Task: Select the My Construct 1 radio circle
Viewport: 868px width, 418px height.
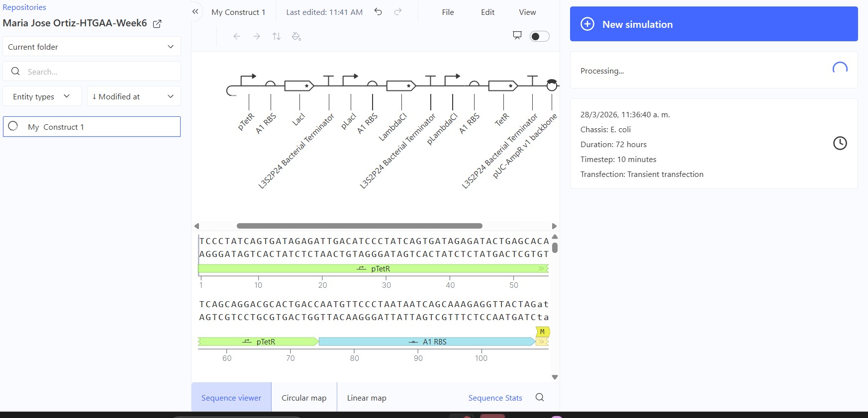Action: (13, 126)
